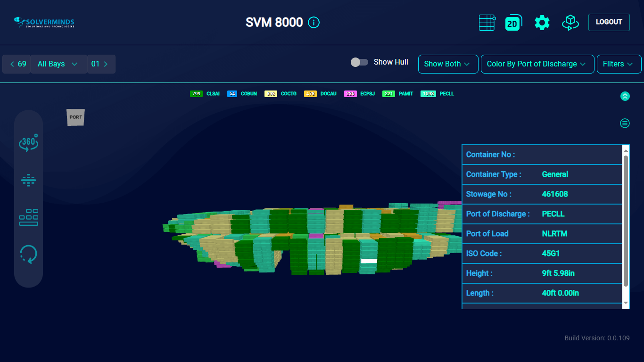Switch to 2D view mode
Screen dimensions: 644x362
513,23
